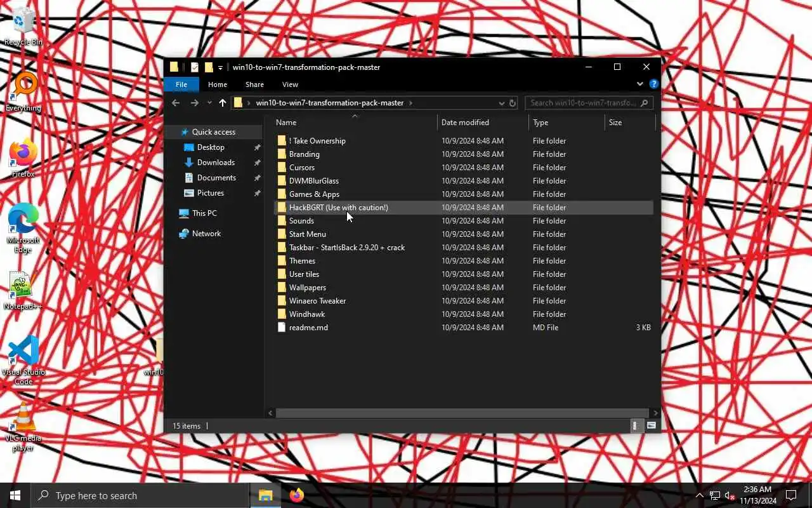Select the readme.md file
The width and height of the screenshot is (812, 508).
pos(463,328)
